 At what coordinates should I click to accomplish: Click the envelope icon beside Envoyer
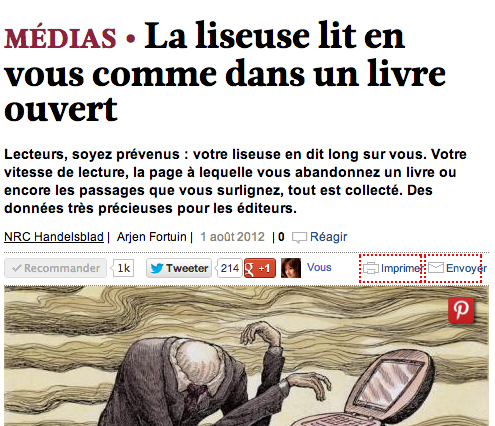436,268
